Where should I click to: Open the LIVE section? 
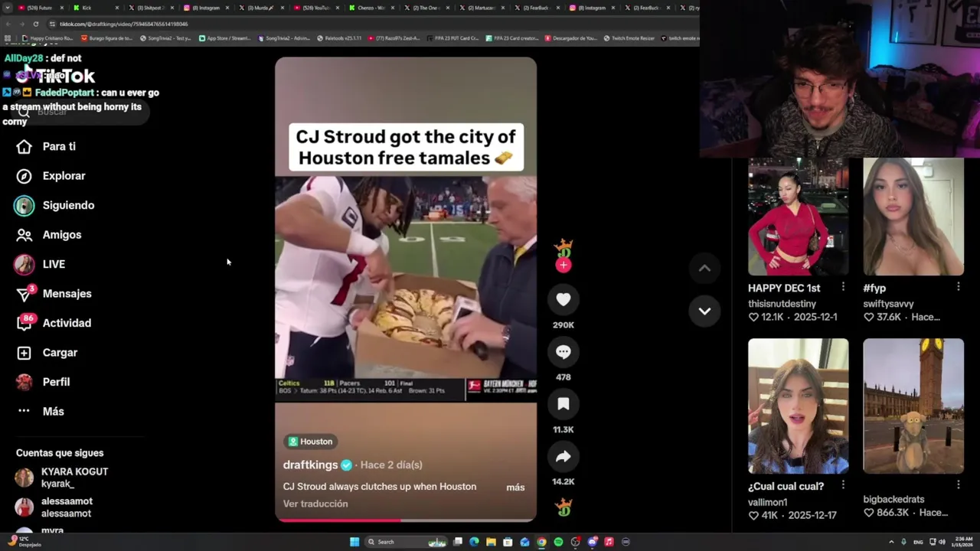click(x=40, y=264)
